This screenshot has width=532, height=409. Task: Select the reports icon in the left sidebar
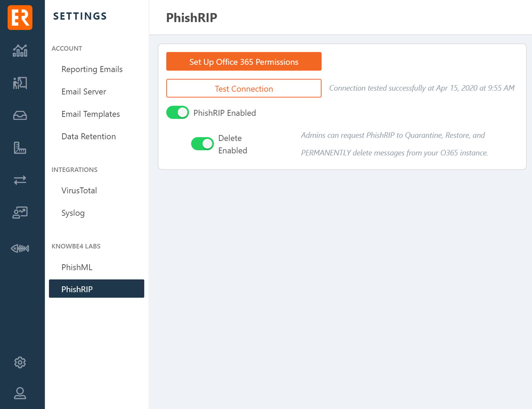(20, 83)
